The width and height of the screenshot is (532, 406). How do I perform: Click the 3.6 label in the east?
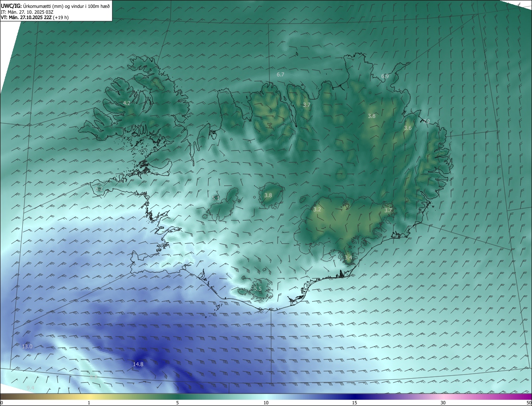pos(408,128)
